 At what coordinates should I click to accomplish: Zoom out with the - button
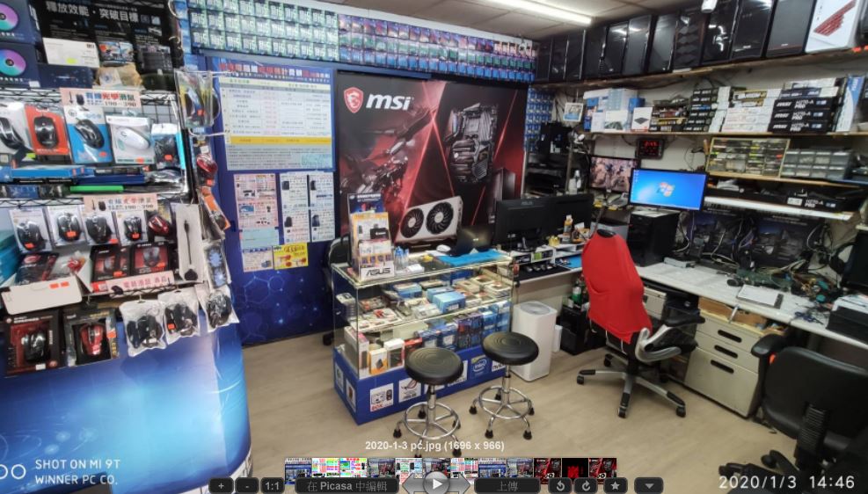point(246,486)
